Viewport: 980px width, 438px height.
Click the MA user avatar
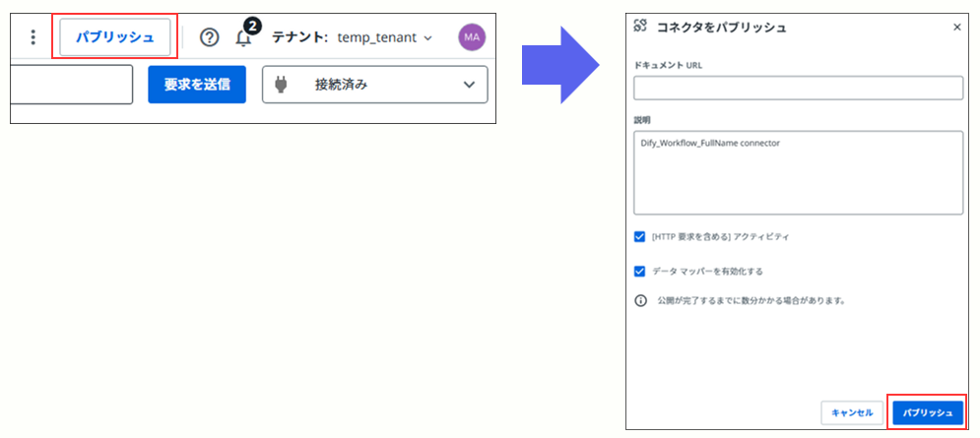click(x=472, y=37)
